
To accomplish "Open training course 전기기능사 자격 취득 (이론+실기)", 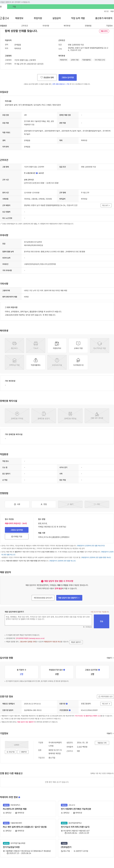I will 75,827.
